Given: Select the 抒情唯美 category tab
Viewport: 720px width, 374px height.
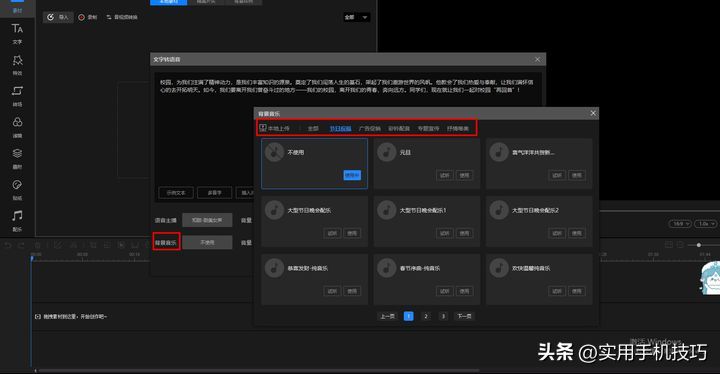Looking at the screenshot, I should click(458, 129).
